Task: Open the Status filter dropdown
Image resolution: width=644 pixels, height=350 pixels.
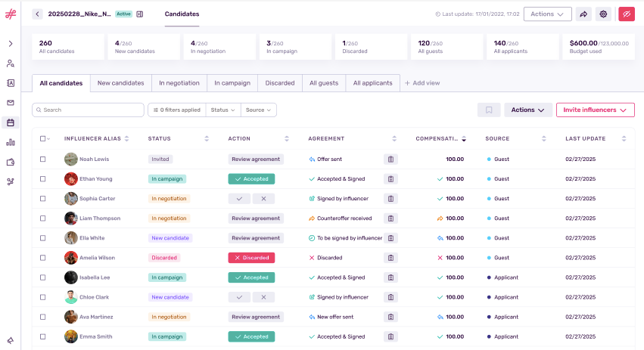Action: click(222, 110)
